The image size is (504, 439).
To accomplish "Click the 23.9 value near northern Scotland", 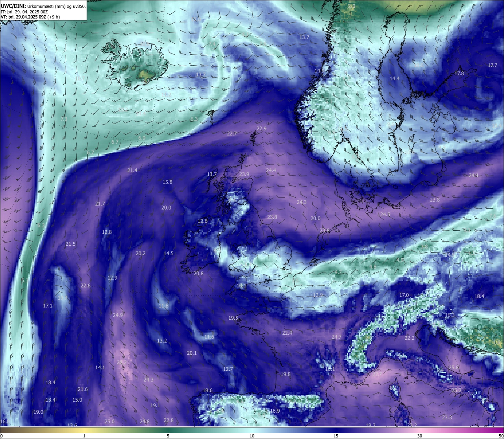I will tap(244, 174).
